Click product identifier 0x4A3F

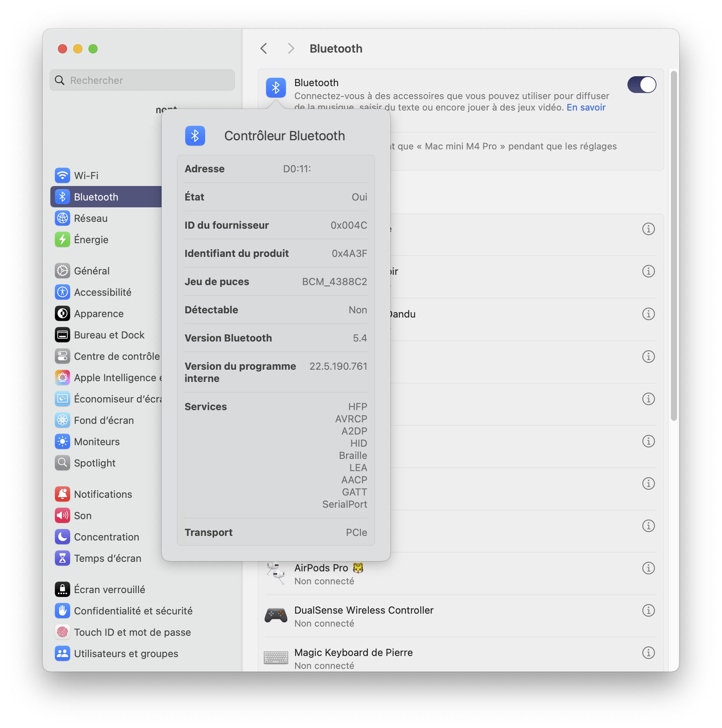pos(349,253)
